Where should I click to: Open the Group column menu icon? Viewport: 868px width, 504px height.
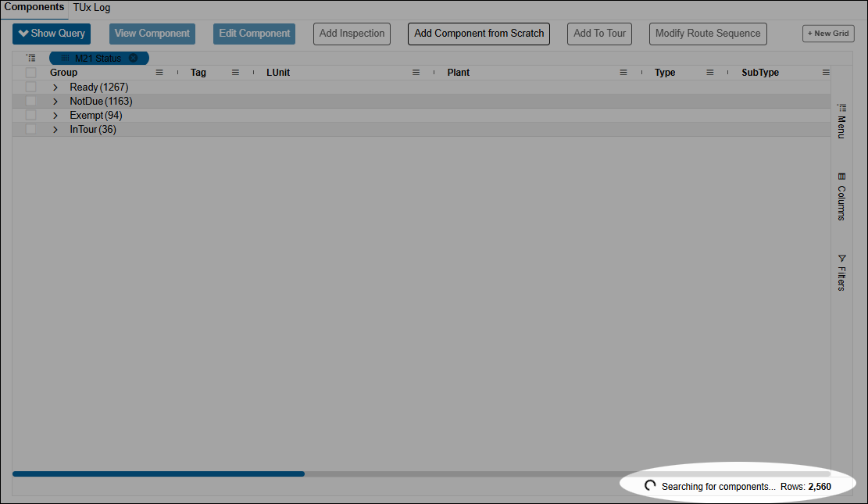pos(159,73)
